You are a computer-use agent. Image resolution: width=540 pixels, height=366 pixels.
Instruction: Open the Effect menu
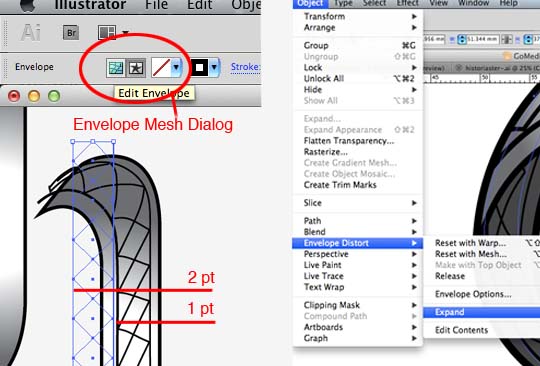tap(408, 3)
